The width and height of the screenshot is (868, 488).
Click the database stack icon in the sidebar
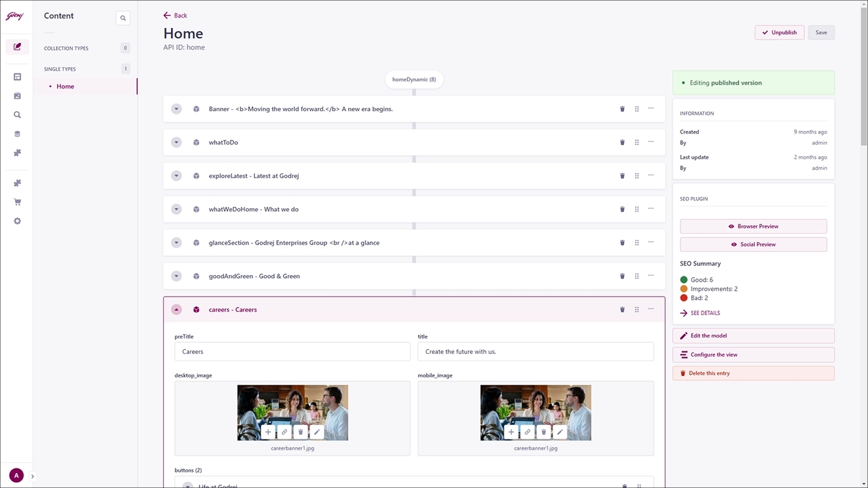click(18, 133)
